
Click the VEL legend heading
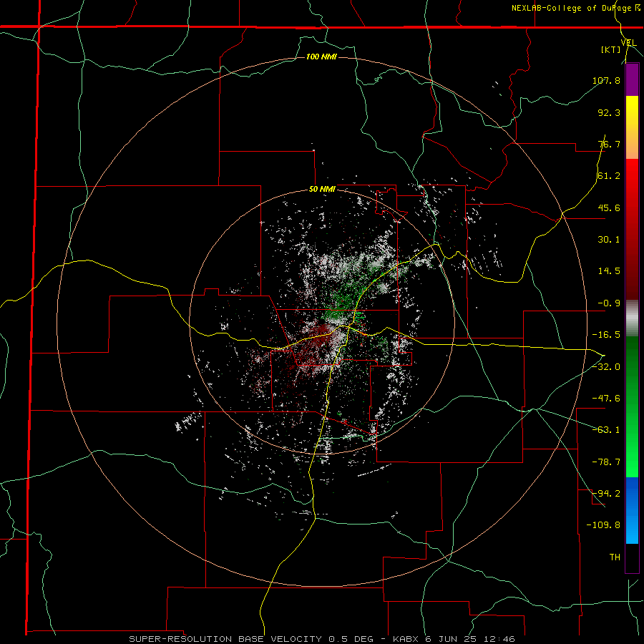click(x=628, y=43)
